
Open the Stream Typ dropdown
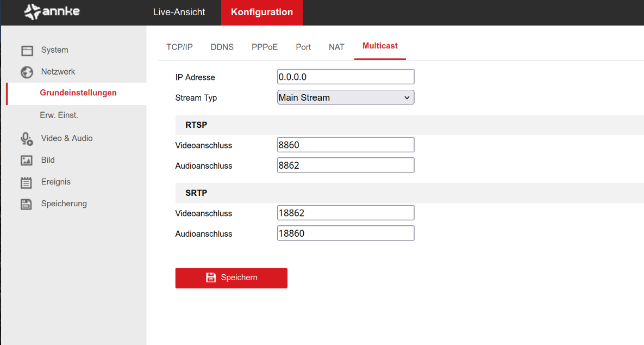[x=345, y=97]
